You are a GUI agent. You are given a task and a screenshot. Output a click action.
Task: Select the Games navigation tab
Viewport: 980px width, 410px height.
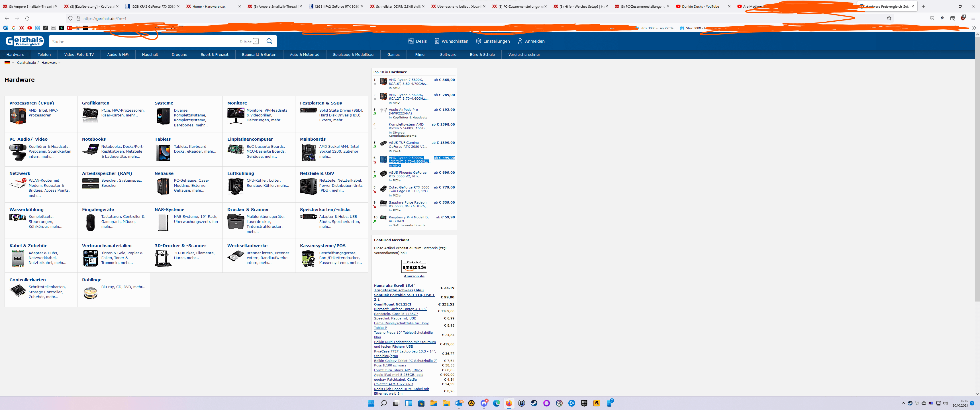coord(393,54)
